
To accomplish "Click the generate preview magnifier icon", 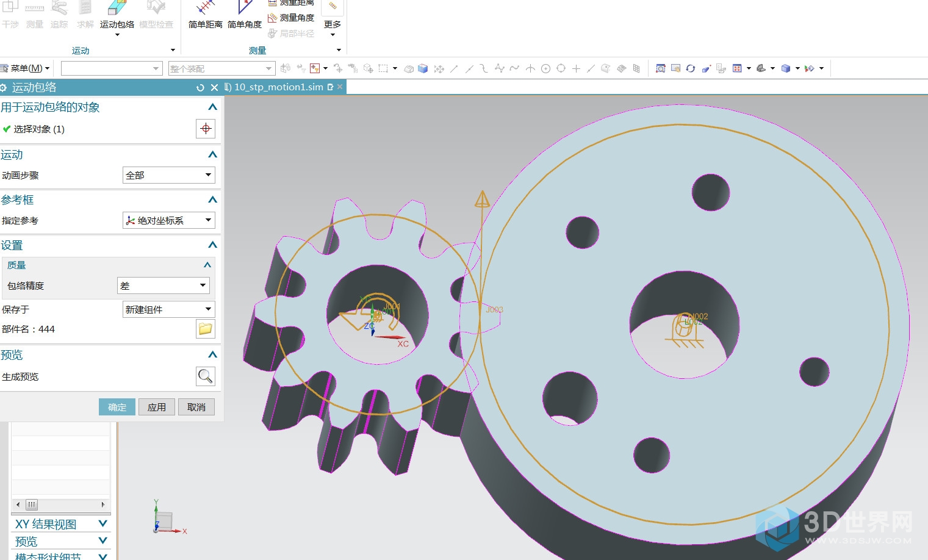I will coord(206,376).
